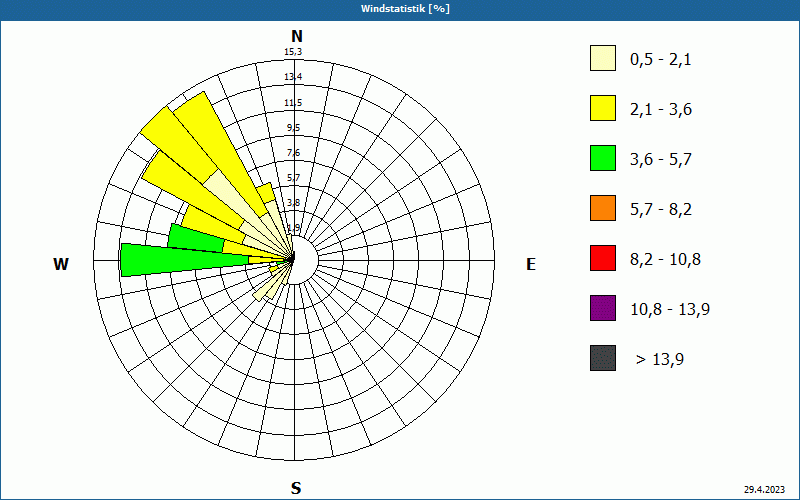This screenshot has width=800, height=500.
Task: Click the N compass label
Action: pyautogui.click(x=296, y=36)
